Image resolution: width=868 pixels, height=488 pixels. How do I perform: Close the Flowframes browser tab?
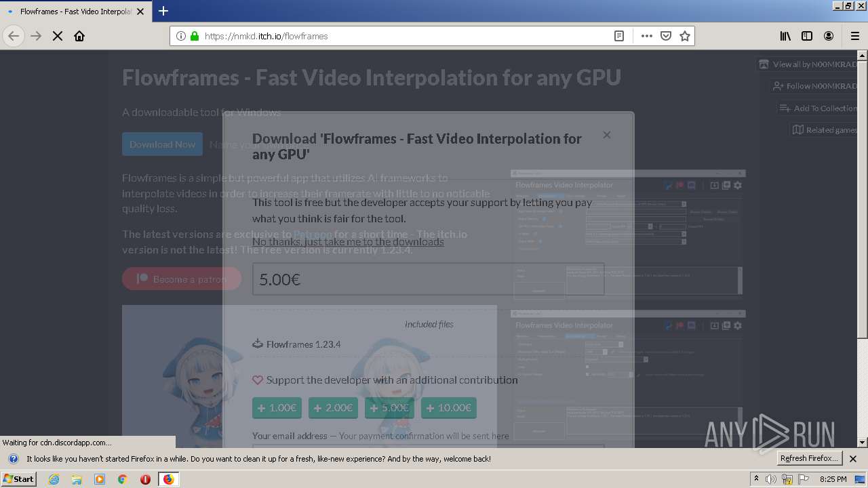[x=140, y=12]
